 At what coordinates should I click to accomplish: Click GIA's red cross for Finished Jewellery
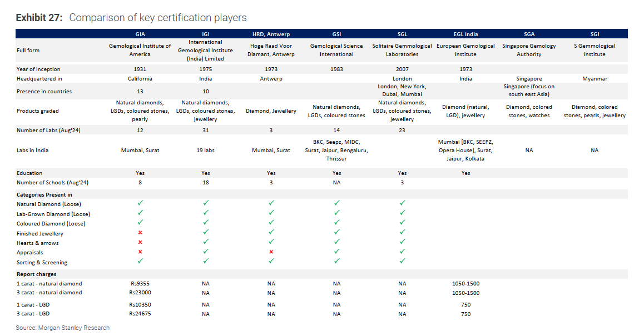[x=140, y=233]
